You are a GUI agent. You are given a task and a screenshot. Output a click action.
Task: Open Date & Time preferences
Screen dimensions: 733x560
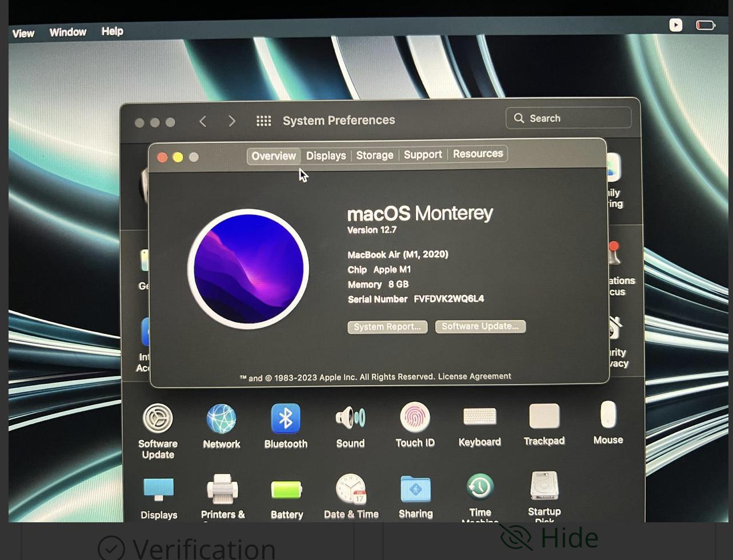351,497
